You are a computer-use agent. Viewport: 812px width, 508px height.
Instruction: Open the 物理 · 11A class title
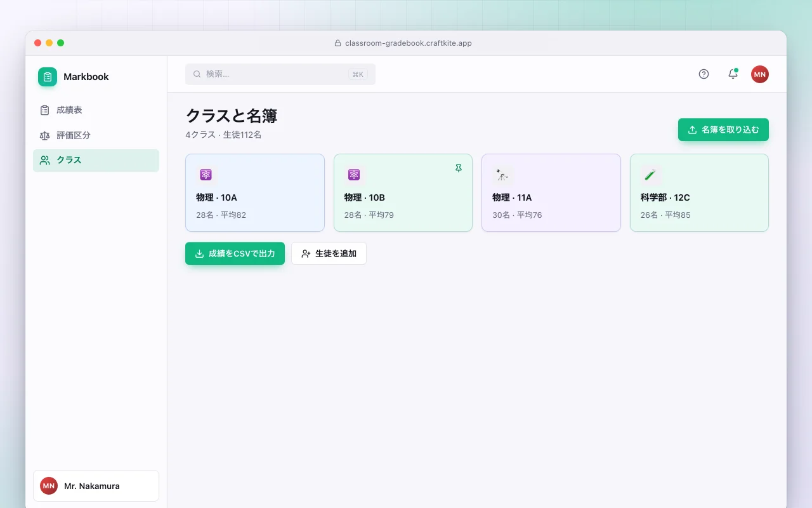pyautogui.click(x=512, y=197)
